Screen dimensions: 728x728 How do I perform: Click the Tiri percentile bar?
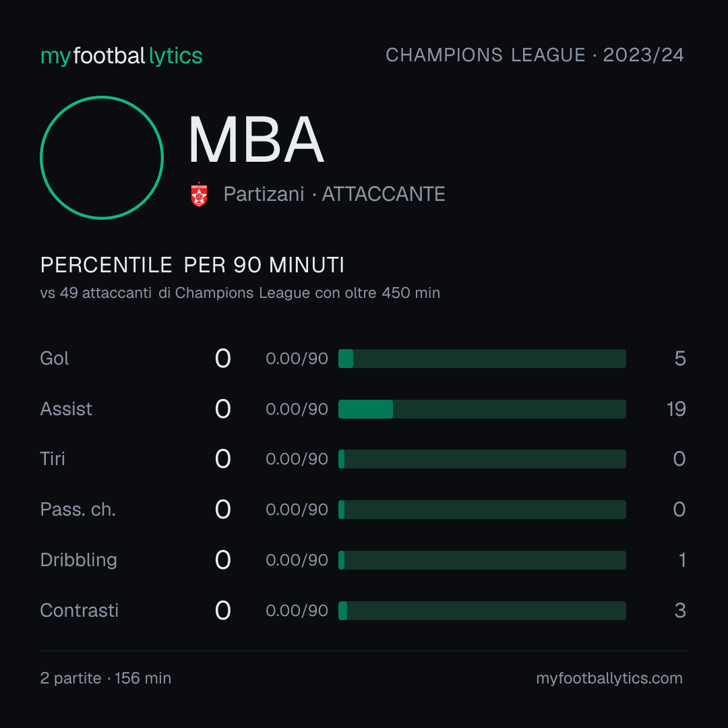point(482,459)
